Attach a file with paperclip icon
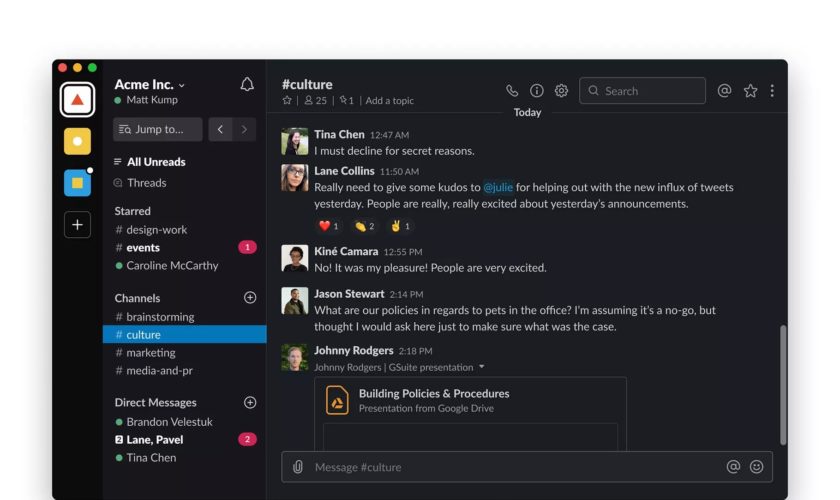 pos(298,467)
